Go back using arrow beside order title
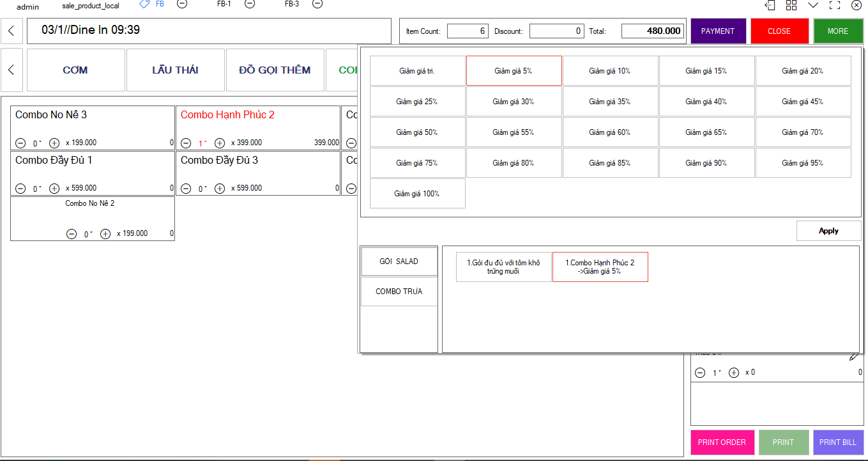This screenshot has height=461, width=868. tap(11, 31)
